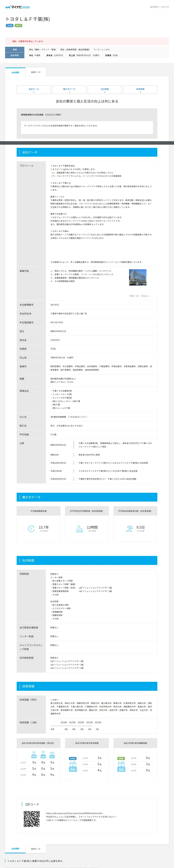Click the トヨタL&F千葉(株) company title
Viewport: 174px width, 868px height.
(28, 19)
